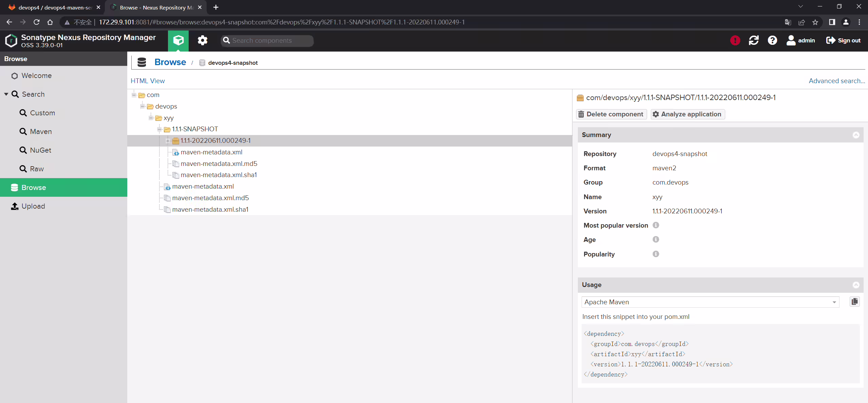The width and height of the screenshot is (868, 403).
Task: Copy the Maven snippet to clipboard
Action: (x=854, y=302)
